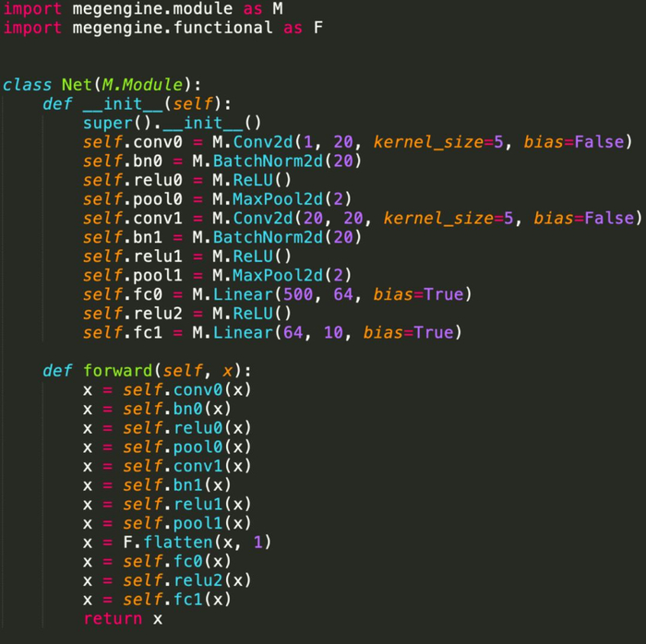Click the 'megengine.module' import text
Image resolution: width=646 pixels, height=644 pixels.
[x=152, y=9]
